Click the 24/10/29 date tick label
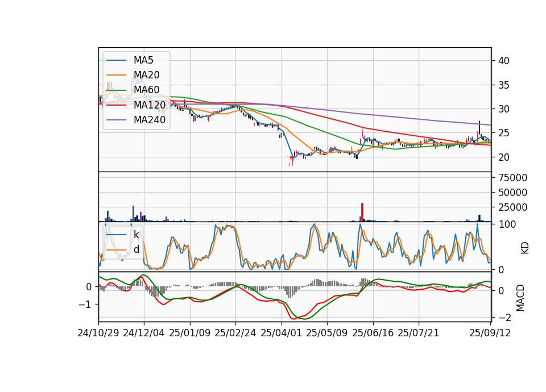Viewport: 546px width, 392px height. click(x=98, y=333)
